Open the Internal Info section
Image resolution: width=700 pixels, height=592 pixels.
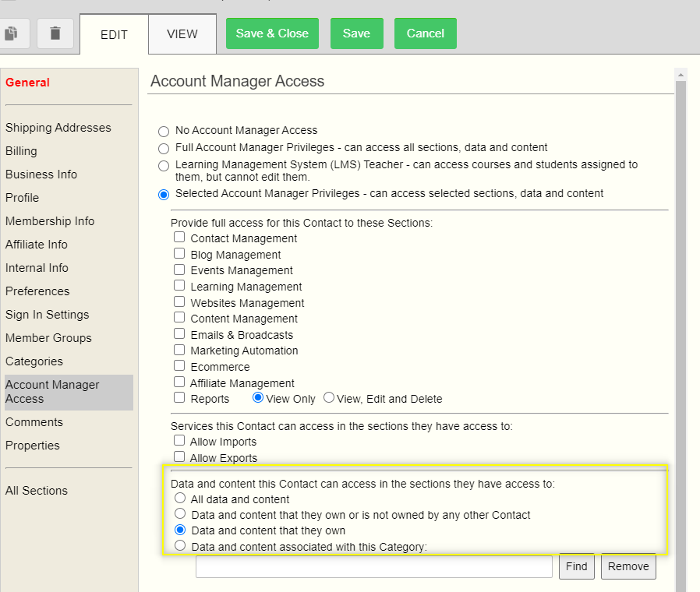[x=37, y=268]
